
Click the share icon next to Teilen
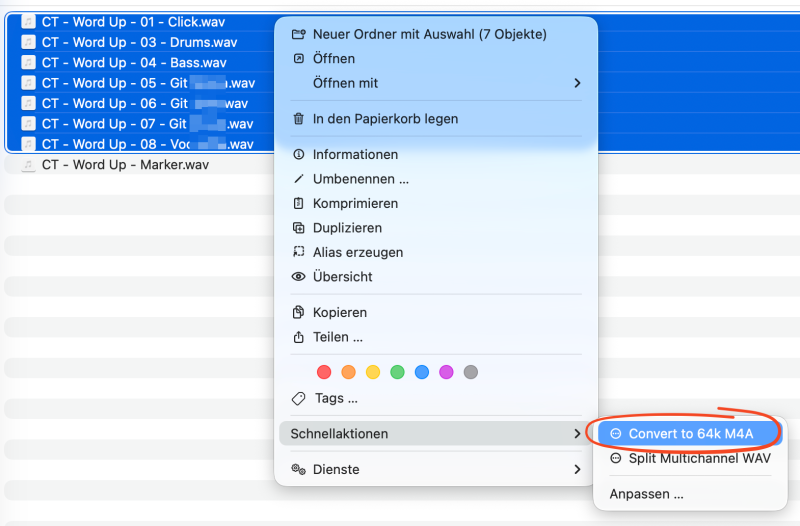point(298,337)
